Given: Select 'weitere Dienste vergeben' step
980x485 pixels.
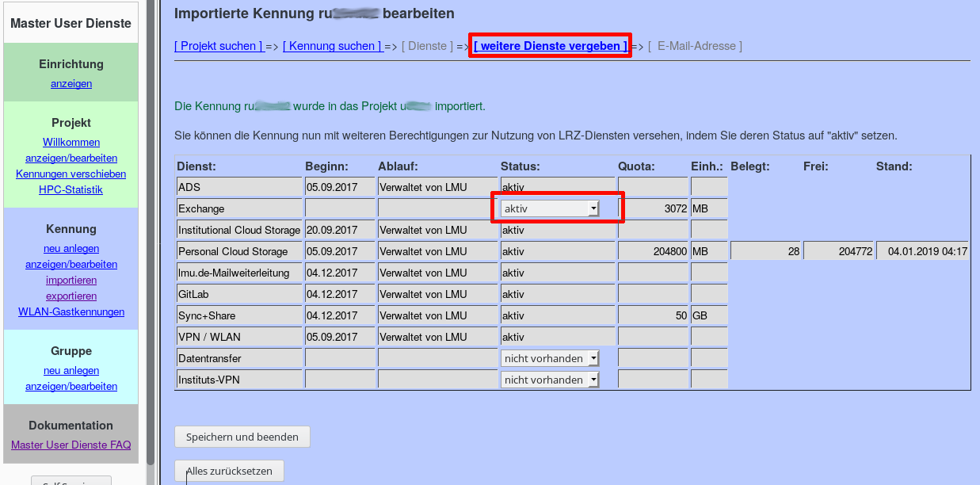Looking at the screenshot, I should 550,46.
